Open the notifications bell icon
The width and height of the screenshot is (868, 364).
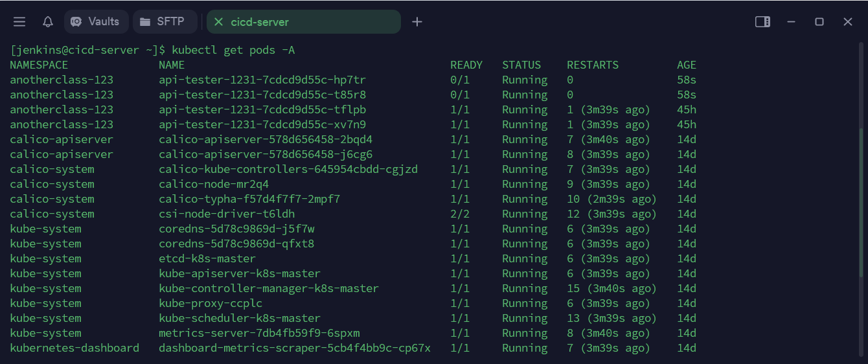click(x=48, y=22)
